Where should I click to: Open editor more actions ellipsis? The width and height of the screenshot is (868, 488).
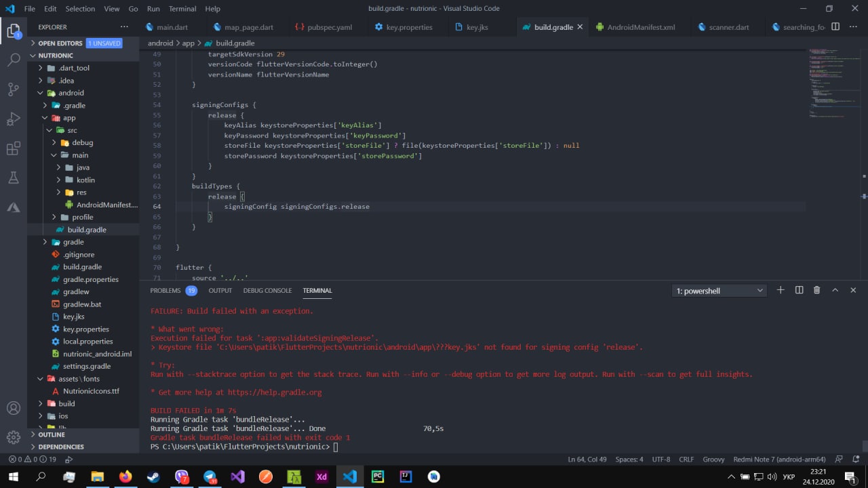pyautogui.click(x=854, y=27)
